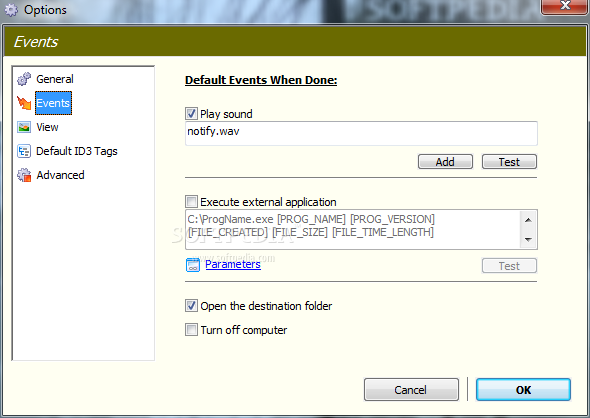Click the Default ID3 Tags icon

point(24,151)
